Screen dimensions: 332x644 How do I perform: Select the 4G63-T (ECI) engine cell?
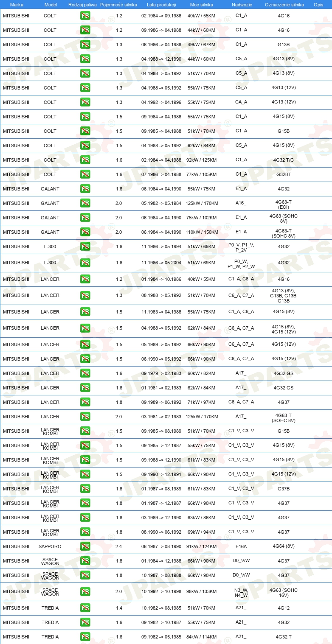(x=284, y=205)
